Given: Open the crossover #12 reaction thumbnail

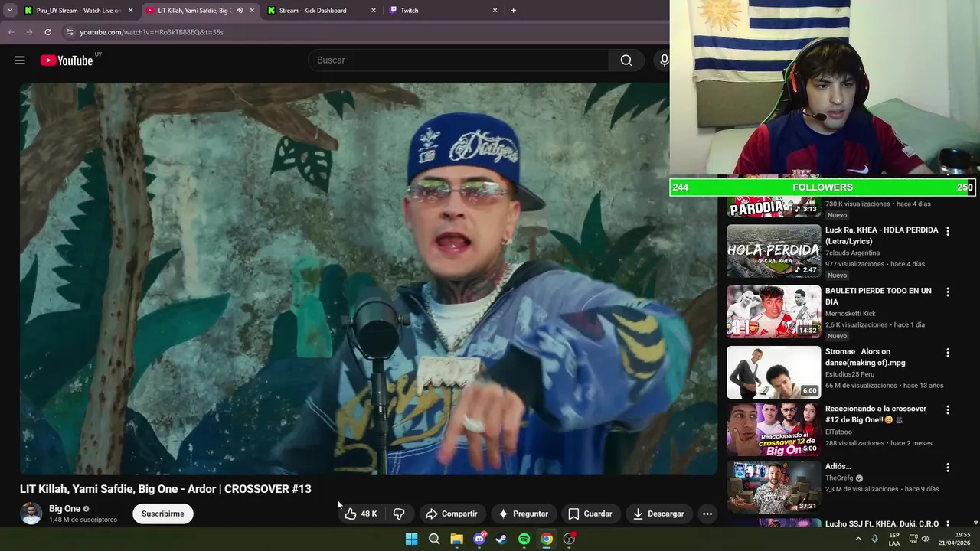Looking at the screenshot, I should 773,430.
